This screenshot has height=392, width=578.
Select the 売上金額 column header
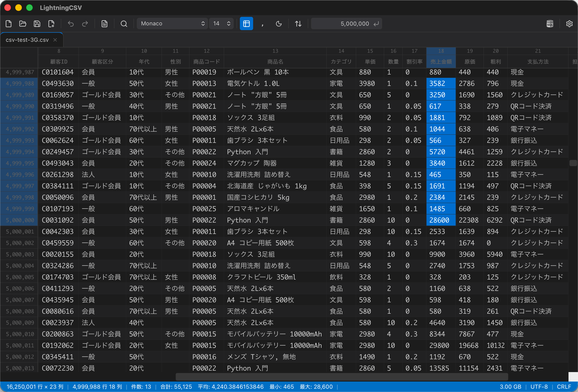point(441,61)
